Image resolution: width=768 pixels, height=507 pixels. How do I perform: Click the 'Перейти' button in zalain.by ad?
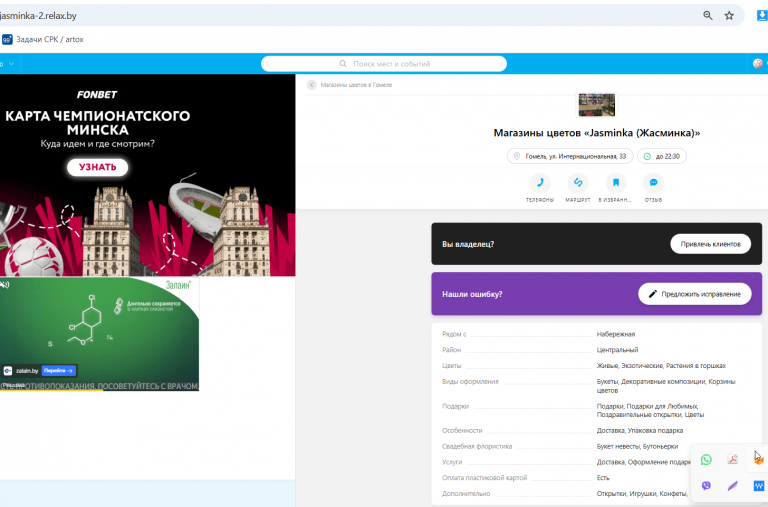click(x=59, y=371)
